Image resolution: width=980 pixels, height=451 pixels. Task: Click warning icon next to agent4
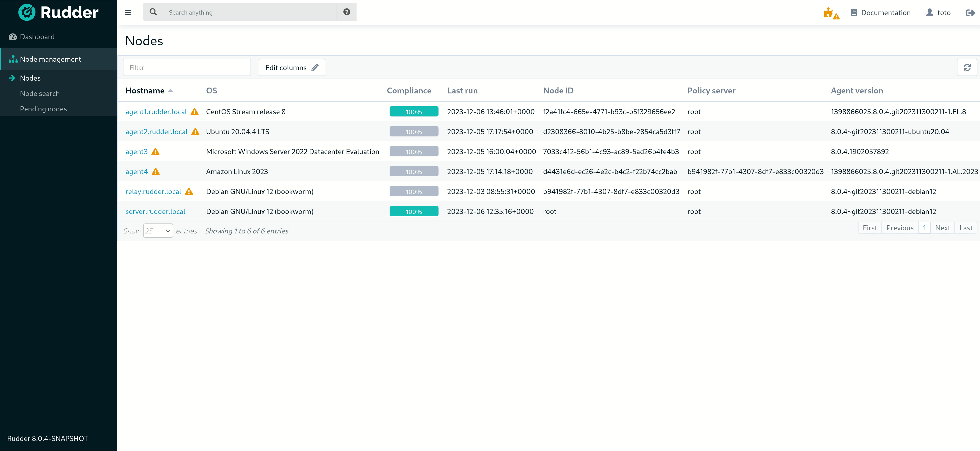pos(155,171)
